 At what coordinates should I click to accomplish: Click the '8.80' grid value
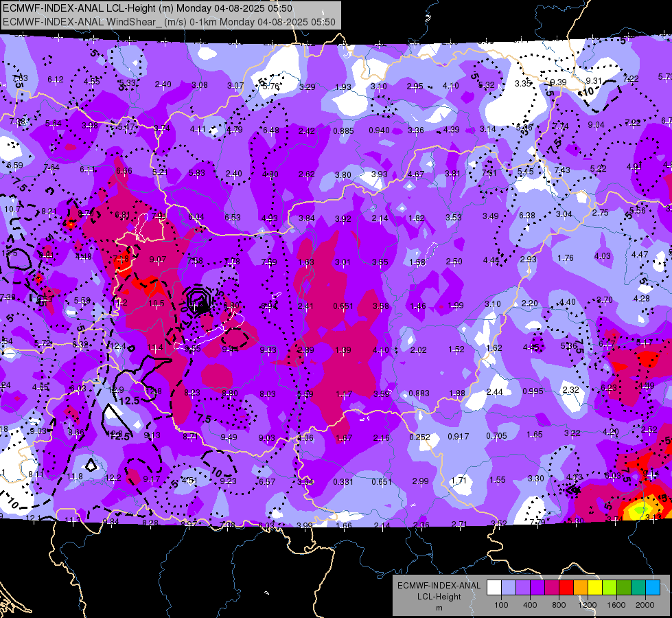pos(230,393)
